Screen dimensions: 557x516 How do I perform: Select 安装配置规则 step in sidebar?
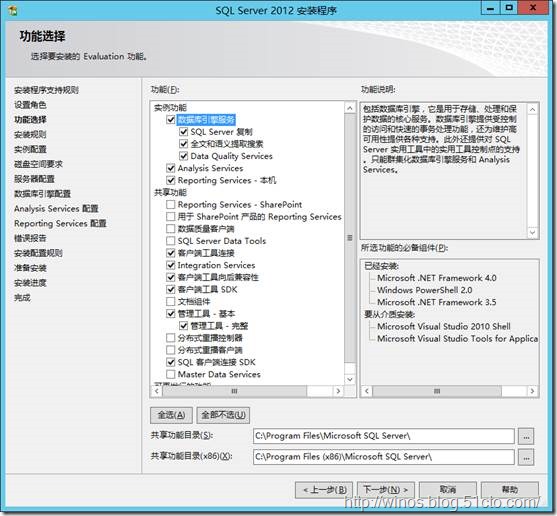[x=38, y=253]
